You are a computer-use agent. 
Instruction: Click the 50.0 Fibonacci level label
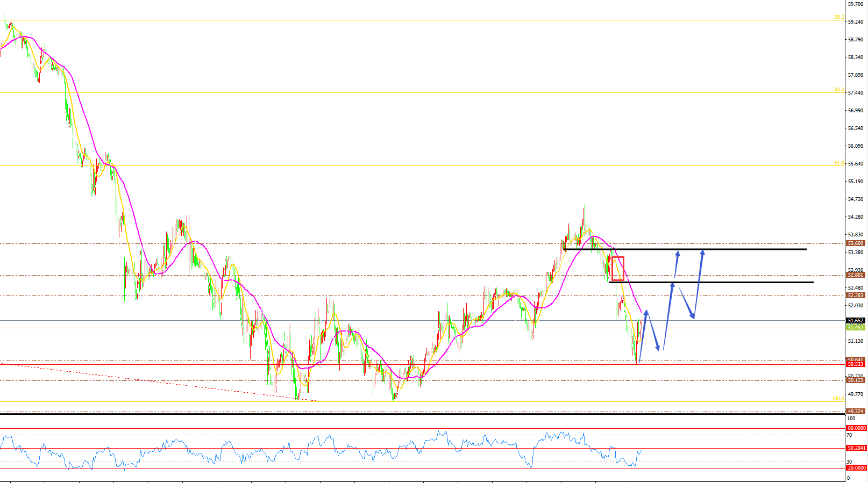tap(838, 90)
